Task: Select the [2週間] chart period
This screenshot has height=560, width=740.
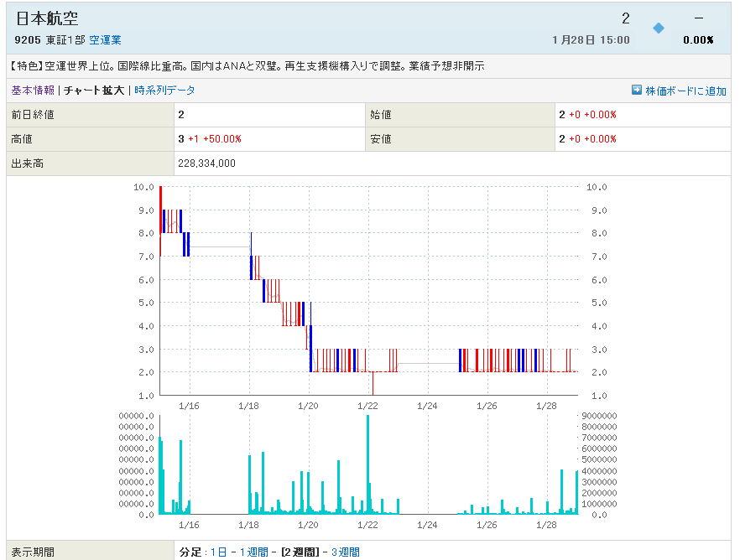Action: point(300,552)
